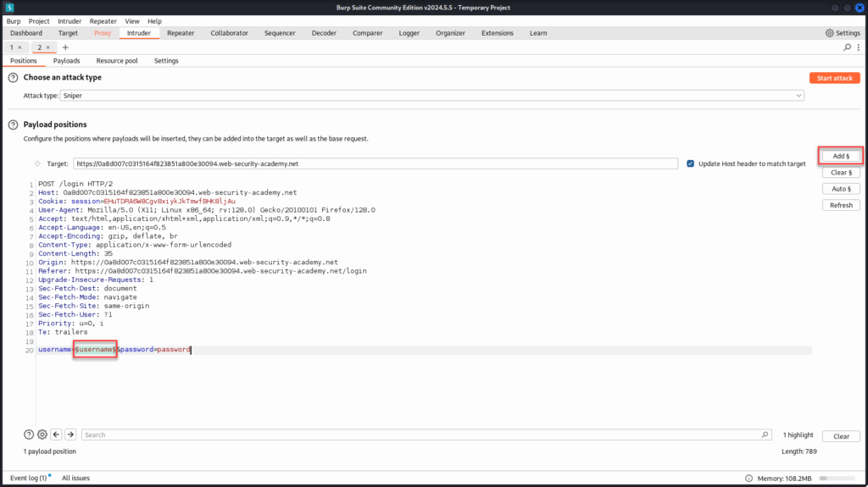This screenshot has height=487, width=868.
Task: Switch to the Repeater tool tab
Action: click(181, 33)
